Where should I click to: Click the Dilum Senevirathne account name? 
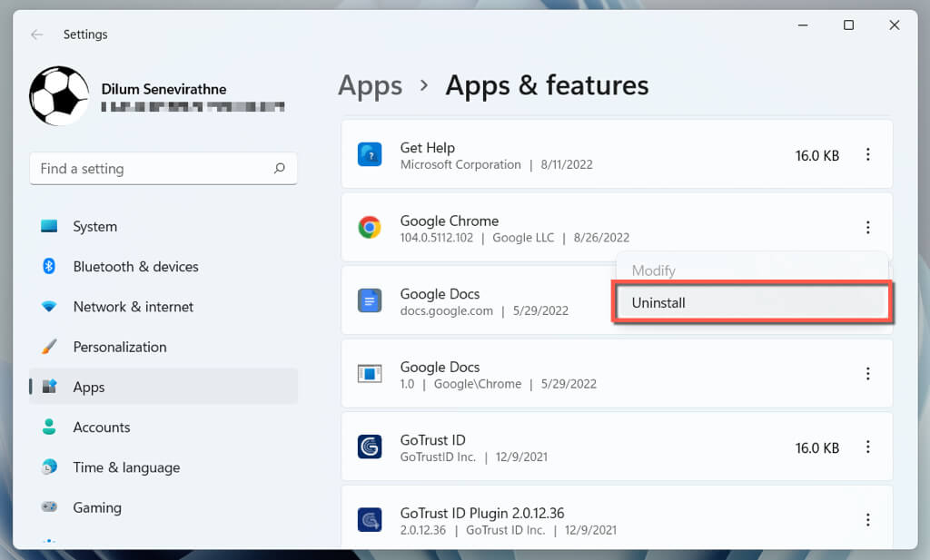point(163,89)
